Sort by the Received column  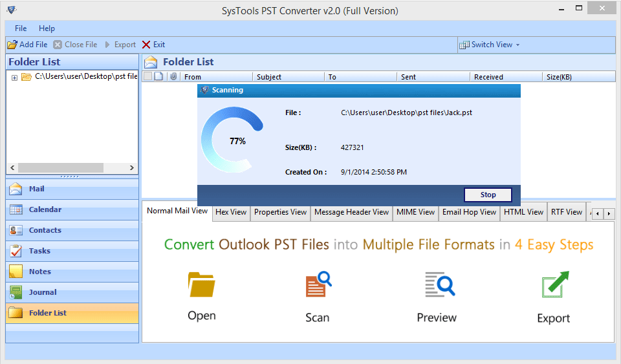[506, 77]
